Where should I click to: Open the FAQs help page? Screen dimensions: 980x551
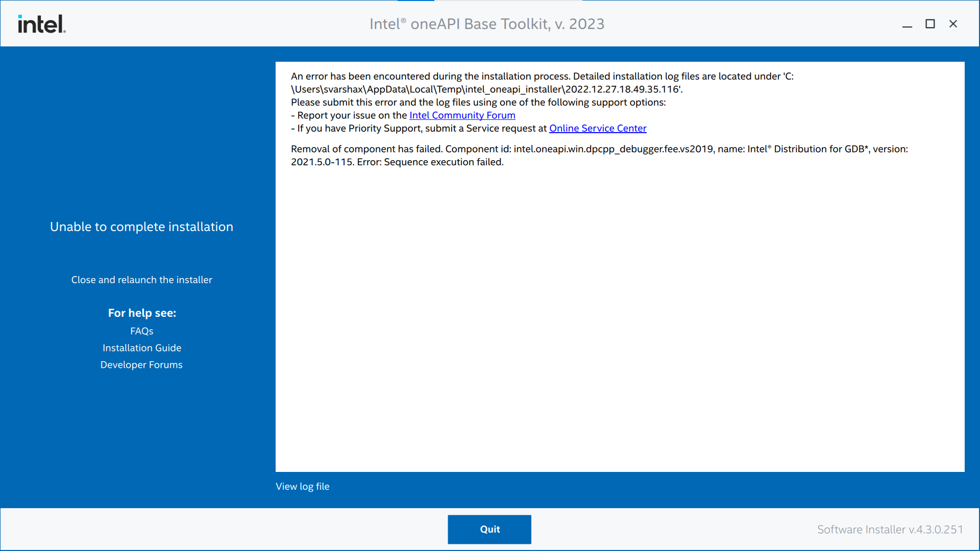141,331
